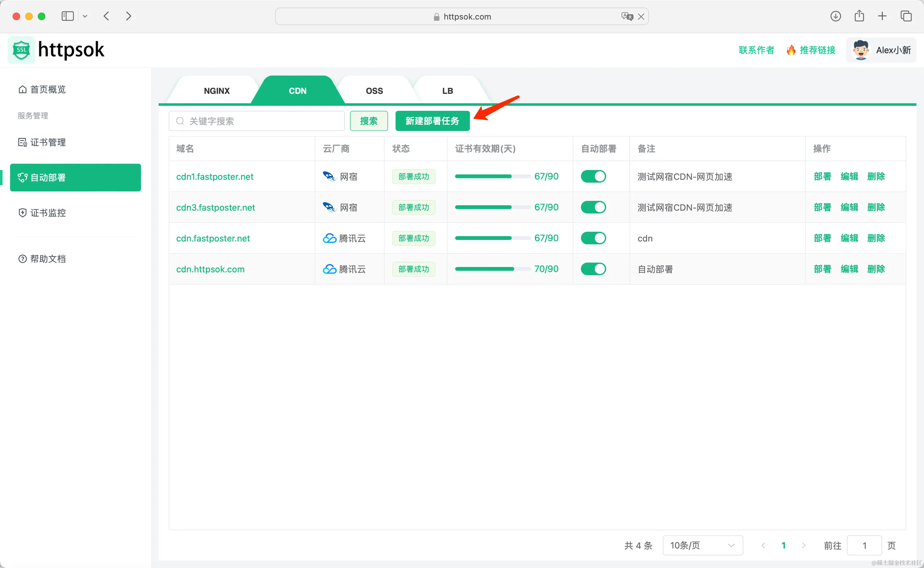This screenshot has height=568, width=924.
Task: Toggle auto-deploy switch for cdn.fastposter.net
Action: (593, 238)
